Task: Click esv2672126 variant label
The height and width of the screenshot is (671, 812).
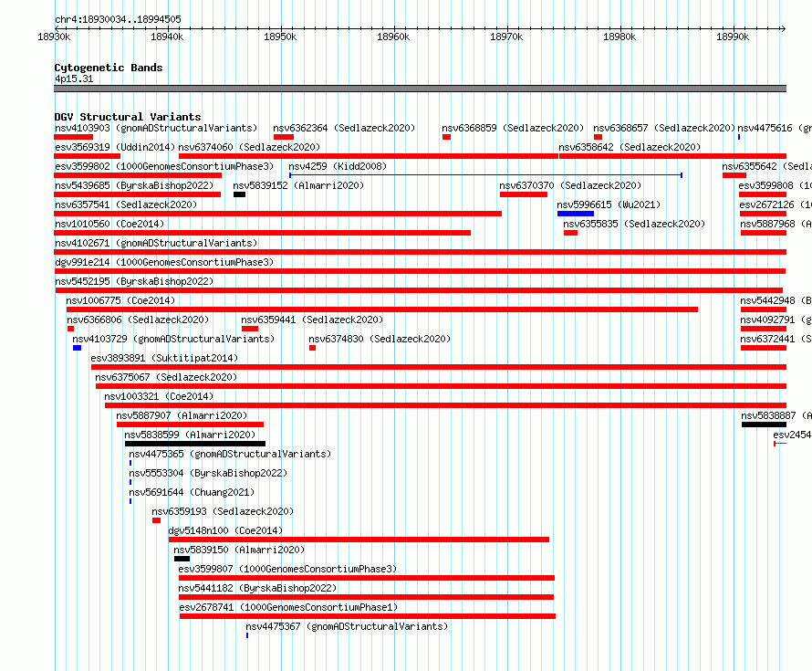Action: (776, 204)
